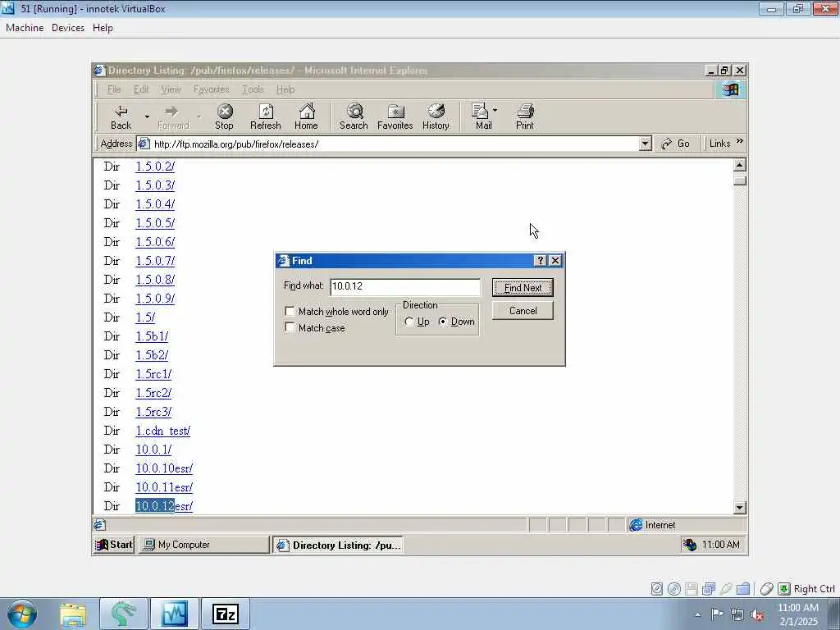Image resolution: width=840 pixels, height=630 pixels.
Task: Open the 1.5.0.2/ directory link
Action: pyautogui.click(x=155, y=166)
